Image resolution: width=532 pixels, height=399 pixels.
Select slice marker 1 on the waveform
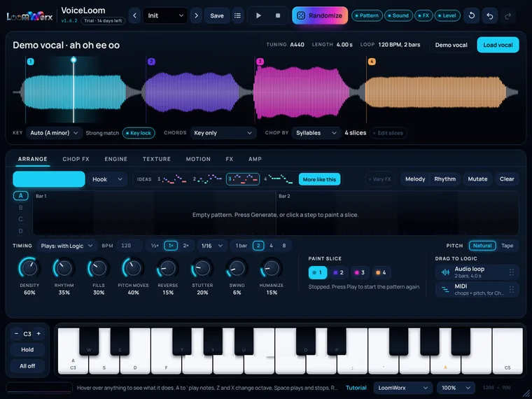(x=31, y=62)
